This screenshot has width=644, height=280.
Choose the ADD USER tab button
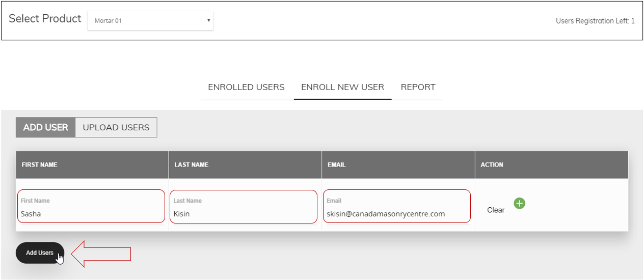(x=45, y=127)
